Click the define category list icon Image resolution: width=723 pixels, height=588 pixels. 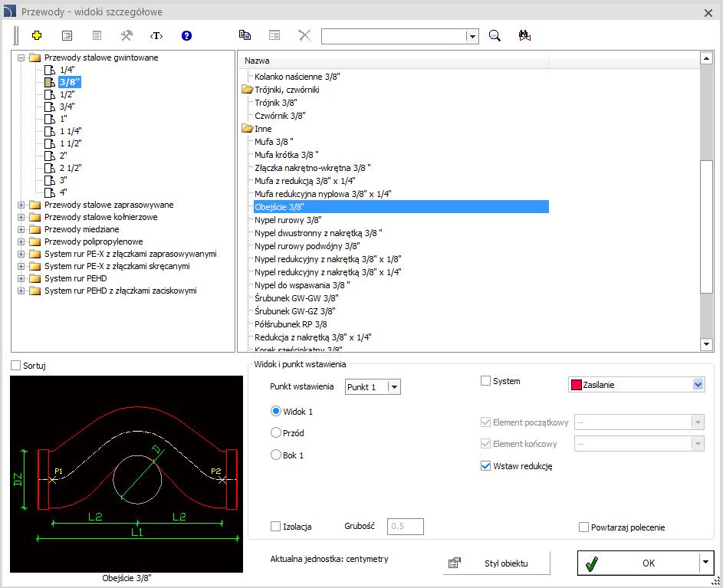tap(67, 35)
